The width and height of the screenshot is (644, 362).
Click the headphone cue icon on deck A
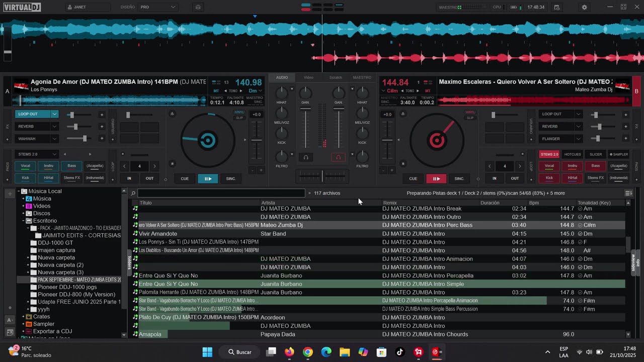pyautogui.click(x=305, y=157)
